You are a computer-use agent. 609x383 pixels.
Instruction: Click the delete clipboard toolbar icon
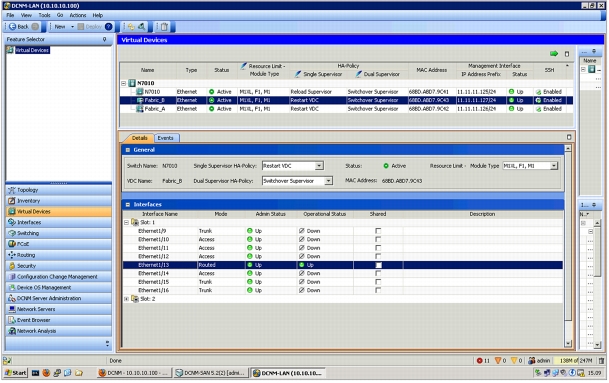tap(164, 26)
